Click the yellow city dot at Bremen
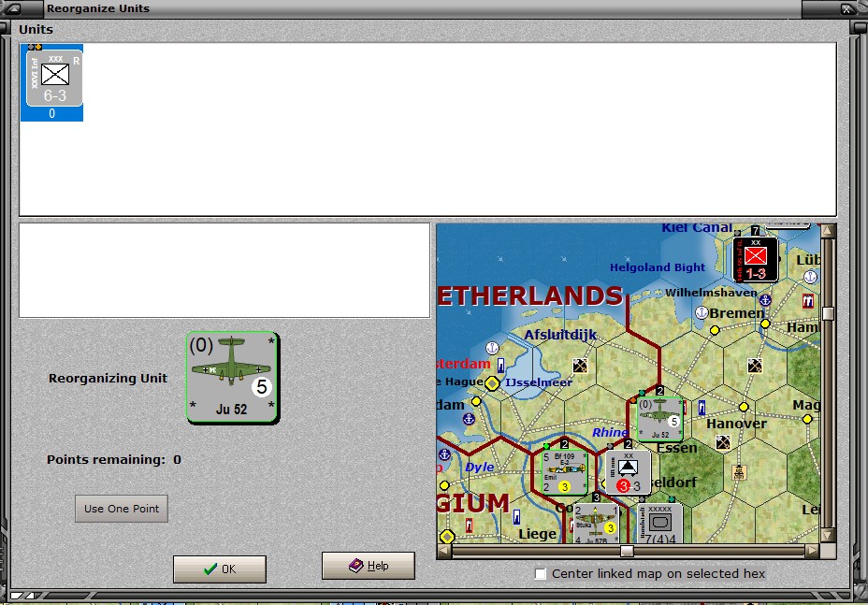 tap(715, 330)
